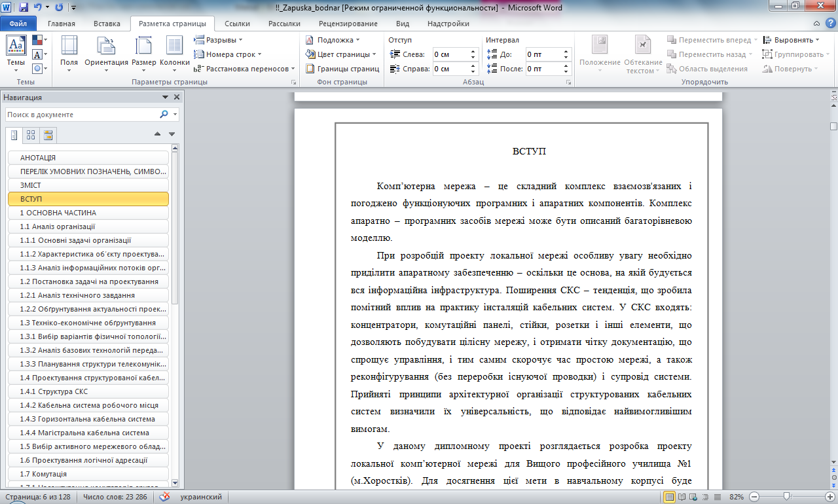
Task: Click the left indent Слева input field
Action: (x=451, y=54)
